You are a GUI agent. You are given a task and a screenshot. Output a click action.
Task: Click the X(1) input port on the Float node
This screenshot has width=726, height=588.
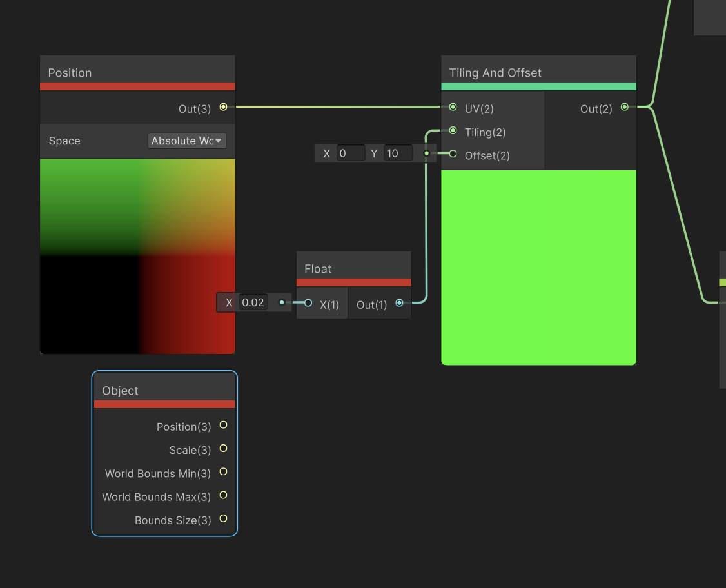(308, 302)
